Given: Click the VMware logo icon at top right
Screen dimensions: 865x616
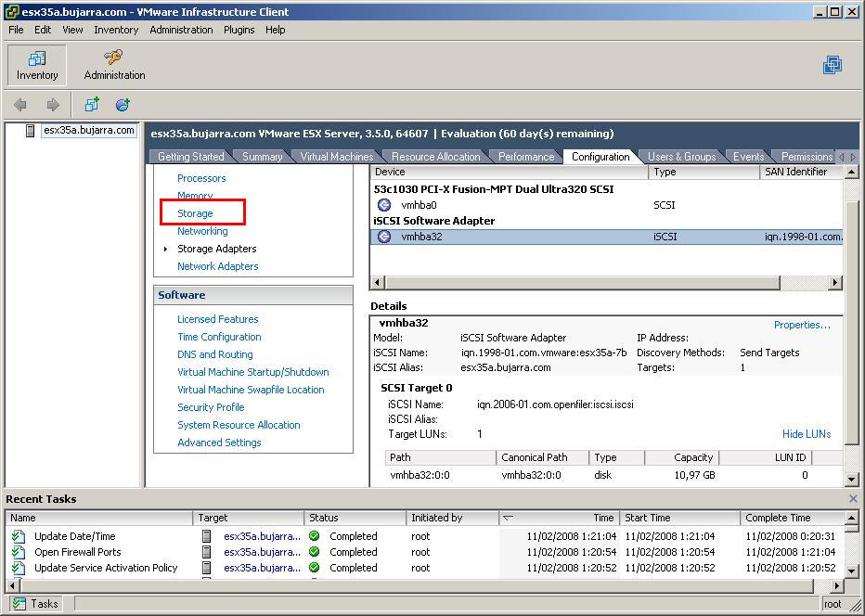Looking at the screenshot, I should (833, 65).
